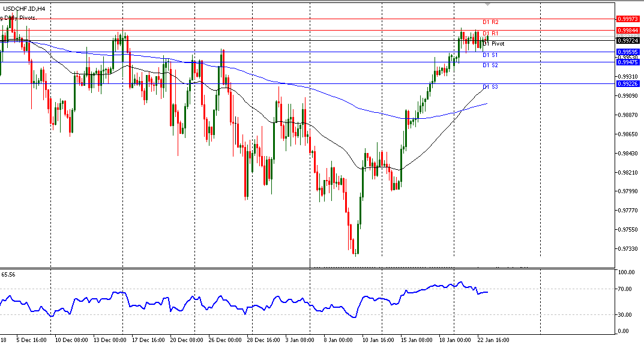This screenshot has height=345, width=644.
Task: Click 0.98210 on the price axis
Action: tap(628, 173)
